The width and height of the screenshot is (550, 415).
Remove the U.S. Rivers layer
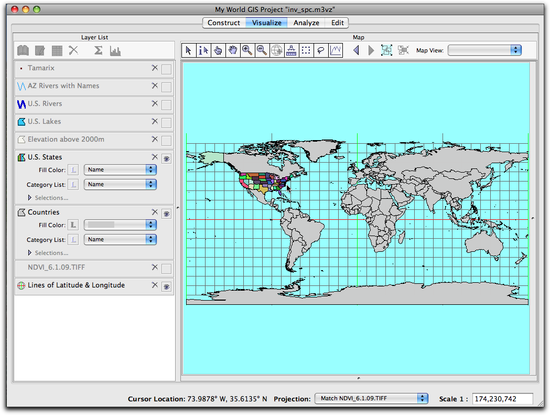tap(155, 103)
